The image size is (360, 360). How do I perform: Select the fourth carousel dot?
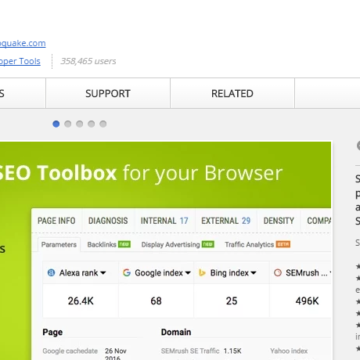tap(91, 124)
